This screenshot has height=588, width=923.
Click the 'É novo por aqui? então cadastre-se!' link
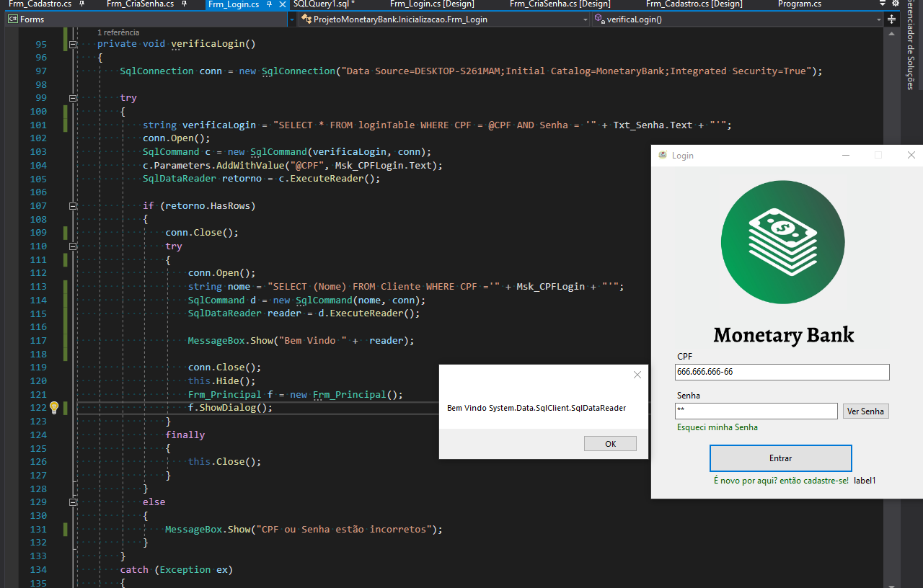click(781, 480)
